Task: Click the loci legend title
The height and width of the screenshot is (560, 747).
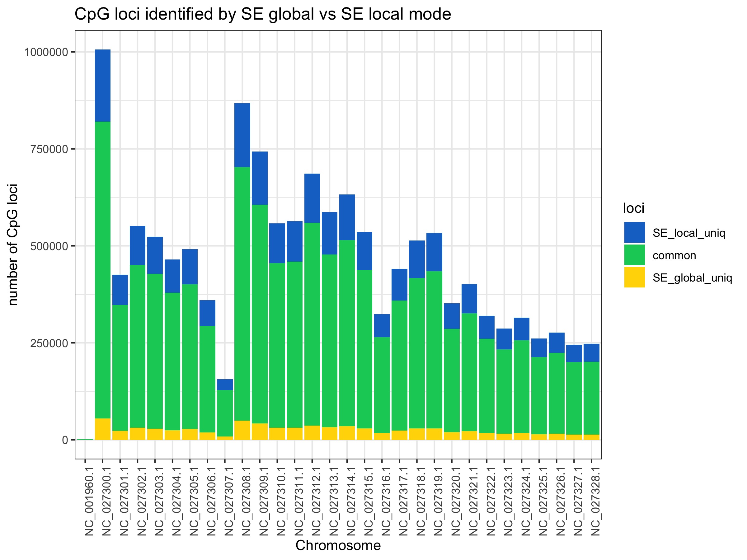Action: [x=633, y=208]
